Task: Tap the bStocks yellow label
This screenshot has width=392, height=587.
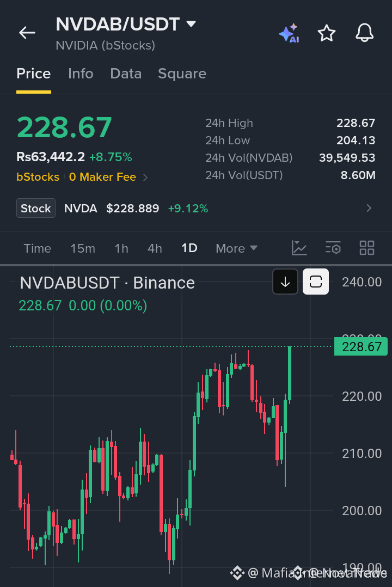Action: pos(38,177)
